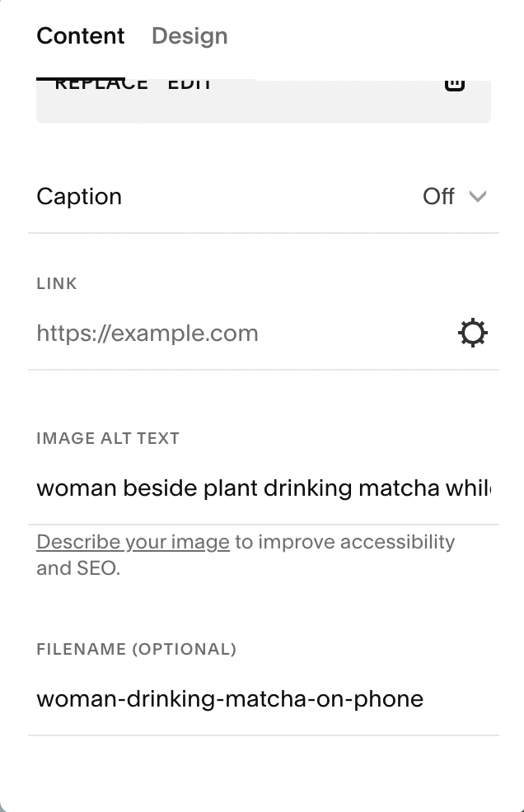Open the Caption 'Off' dropdown value

[x=438, y=196]
